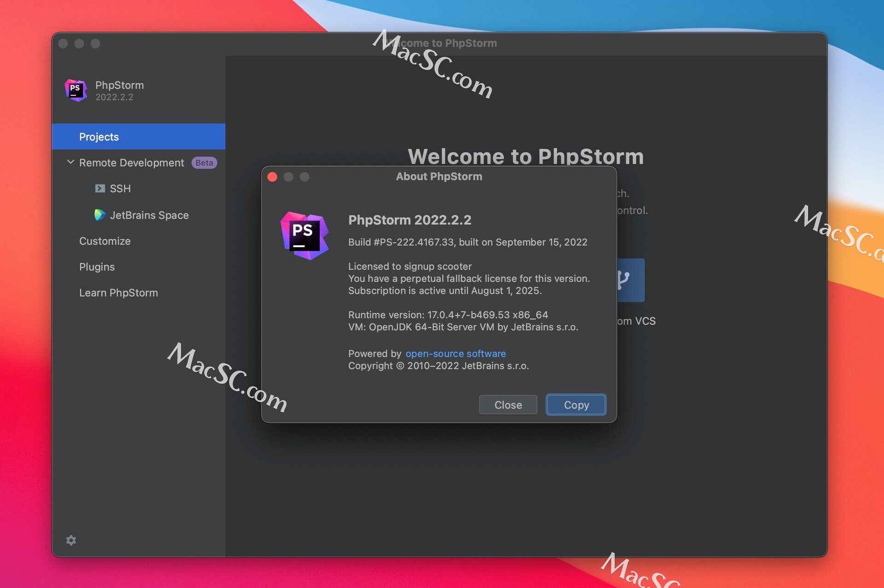Click the Close button in About dialog
This screenshot has height=588, width=884.
click(508, 405)
